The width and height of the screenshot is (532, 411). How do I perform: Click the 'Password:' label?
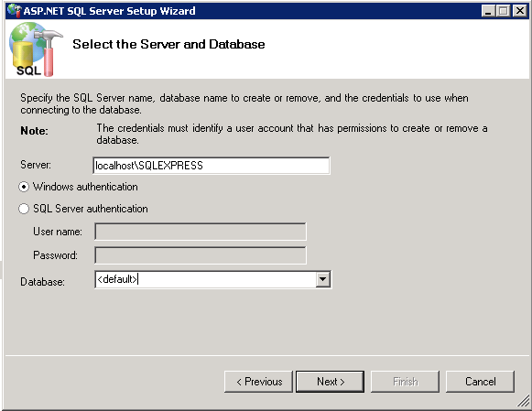pyautogui.click(x=55, y=255)
